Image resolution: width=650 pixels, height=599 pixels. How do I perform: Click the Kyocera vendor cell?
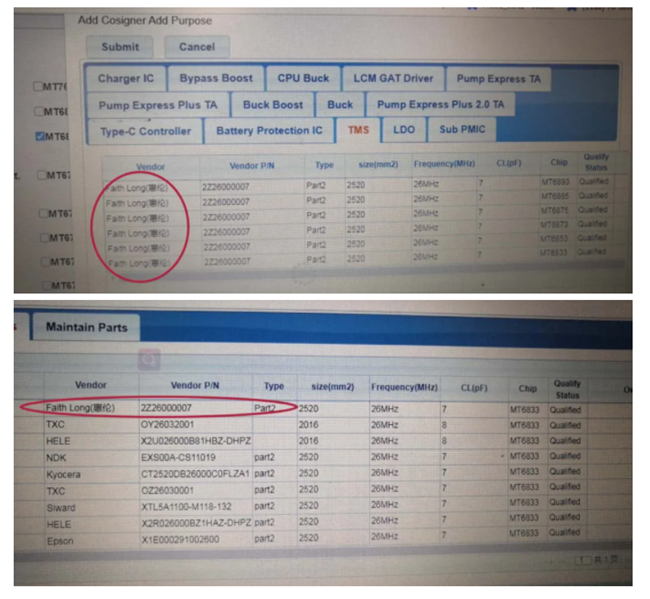[63, 474]
